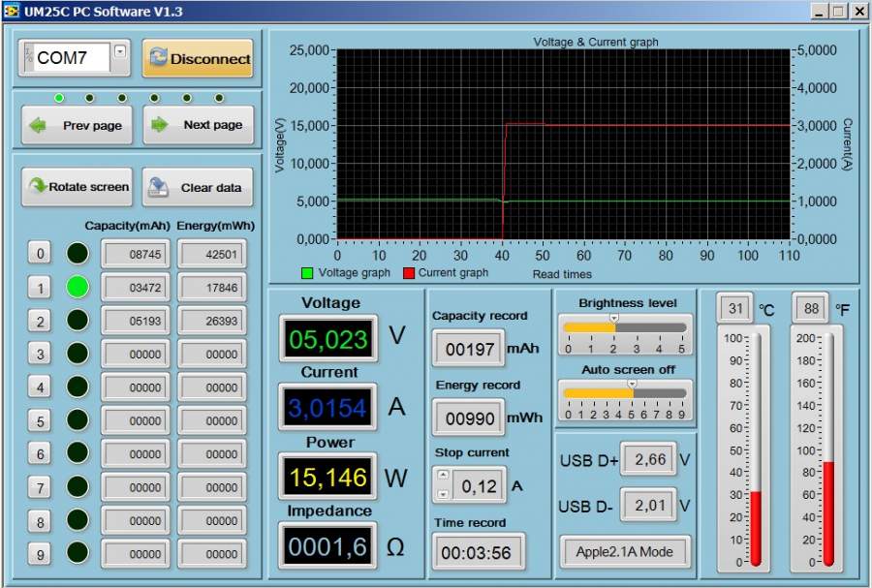Click capacity value 03472 in group 1
Image resolution: width=872 pixels, height=588 pixels.
tap(135, 288)
